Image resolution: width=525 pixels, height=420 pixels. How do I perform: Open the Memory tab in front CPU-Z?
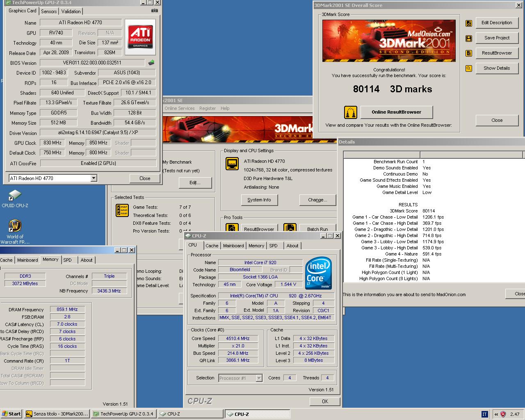pyautogui.click(x=256, y=246)
